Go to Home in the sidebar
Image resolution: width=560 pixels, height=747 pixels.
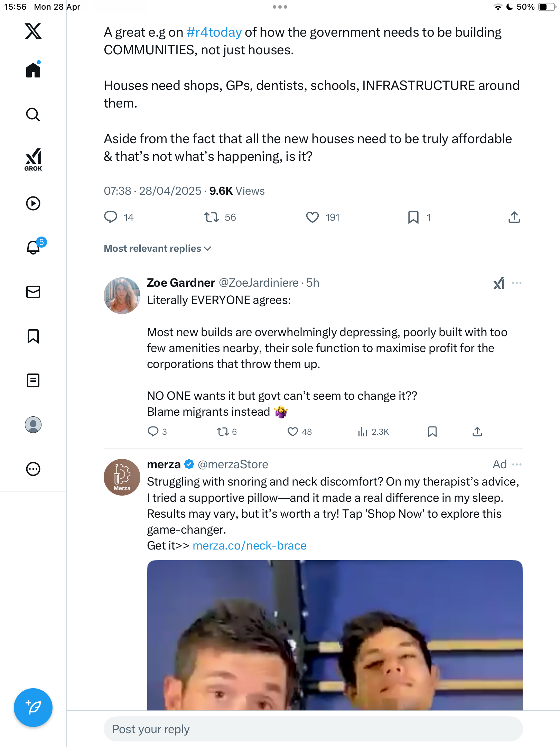pyautogui.click(x=33, y=70)
